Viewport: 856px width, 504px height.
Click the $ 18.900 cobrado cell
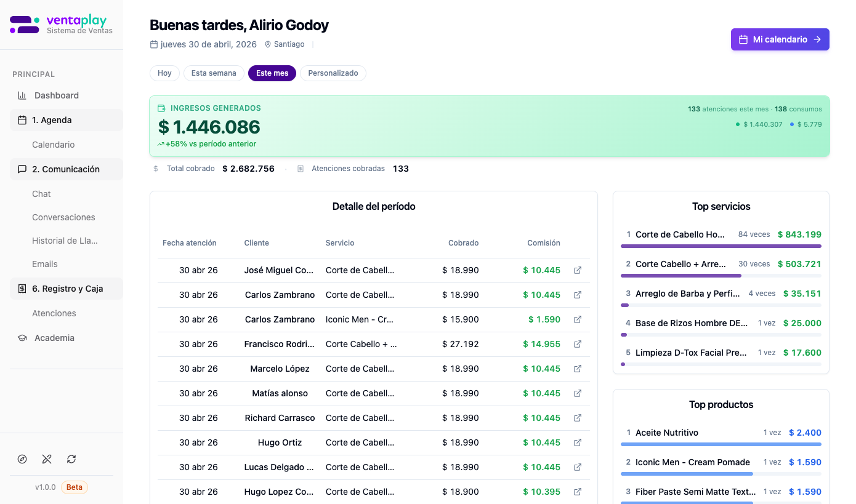(x=461, y=492)
